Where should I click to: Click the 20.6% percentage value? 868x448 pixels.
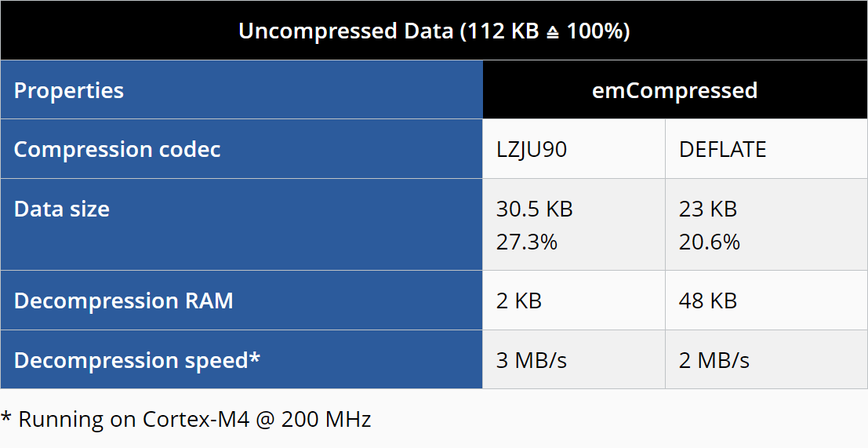coord(709,242)
